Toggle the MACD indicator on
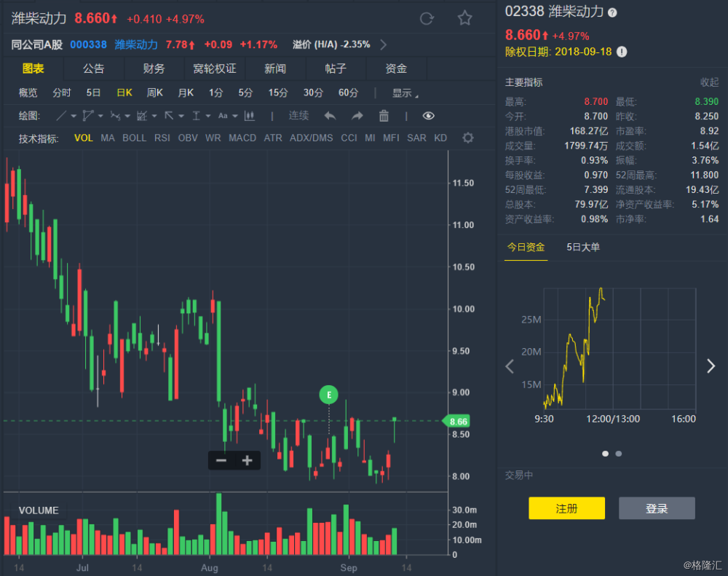 coord(242,137)
